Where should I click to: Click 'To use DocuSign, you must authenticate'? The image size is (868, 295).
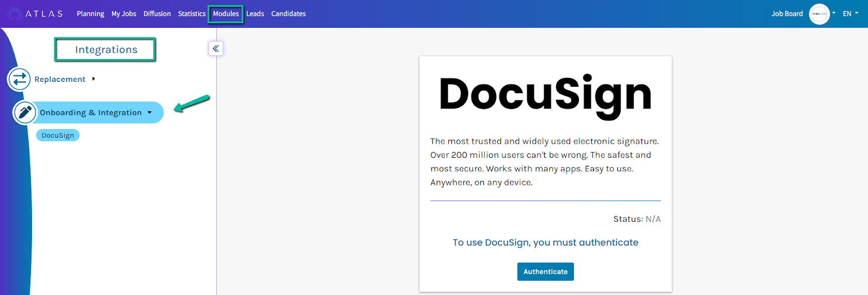(x=545, y=242)
